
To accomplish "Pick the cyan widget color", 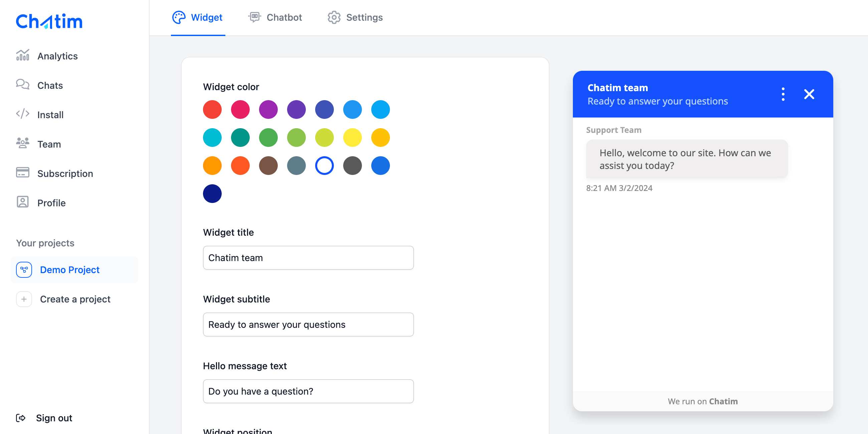I will click(212, 138).
